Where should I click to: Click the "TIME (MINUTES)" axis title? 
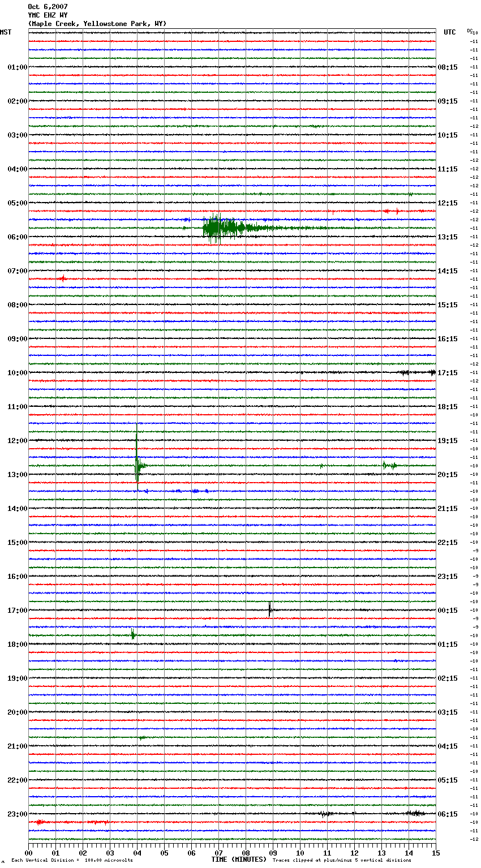click(239, 860)
